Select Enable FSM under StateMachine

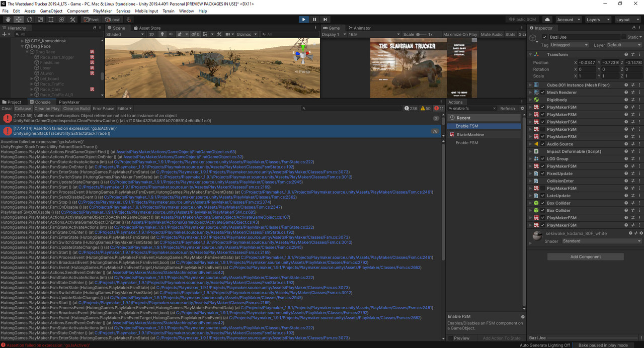[467, 143]
